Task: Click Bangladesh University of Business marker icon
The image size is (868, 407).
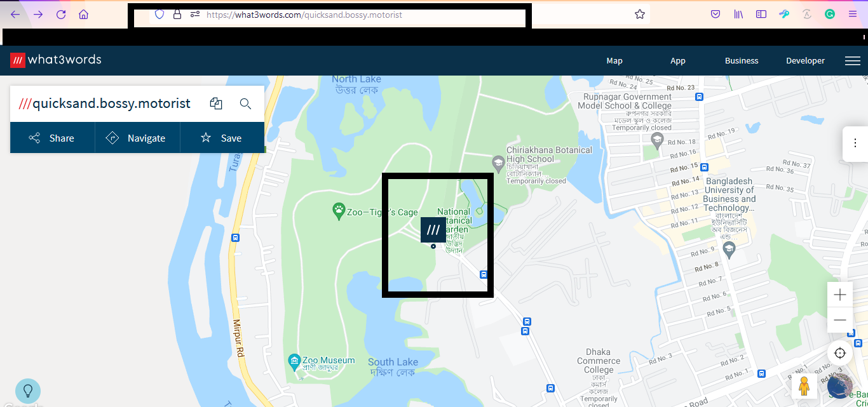Action: [x=729, y=250]
